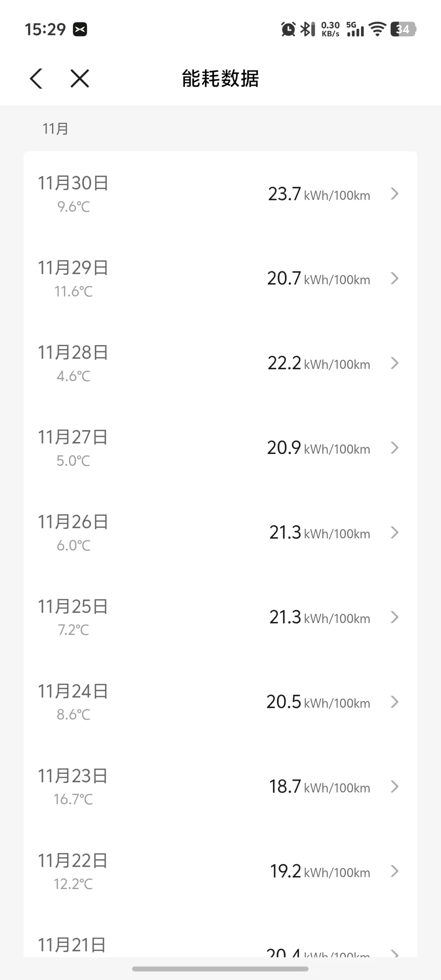Tap the Bluetooth status icon
The width and height of the screenshot is (441, 980).
coord(307,29)
